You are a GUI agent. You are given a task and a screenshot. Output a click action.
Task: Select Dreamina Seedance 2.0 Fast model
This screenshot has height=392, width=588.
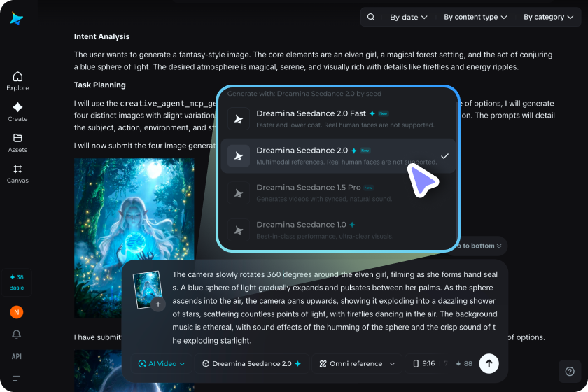click(337, 118)
